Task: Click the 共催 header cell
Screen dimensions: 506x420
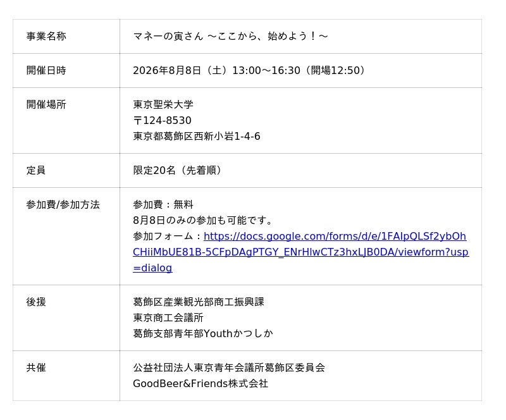Action: tap(66, 376)
